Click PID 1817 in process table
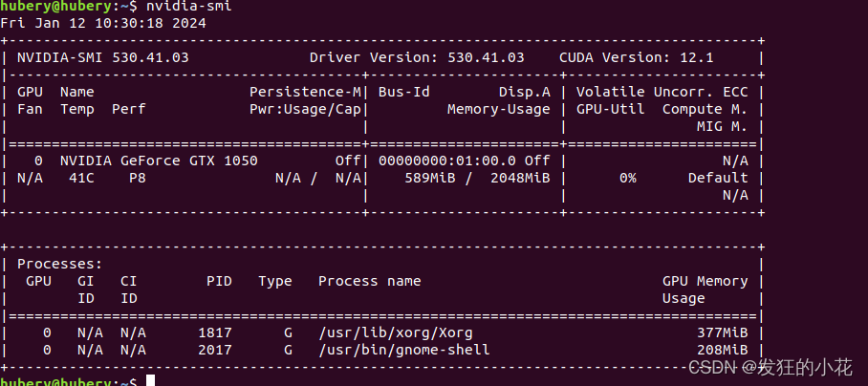 [215, 332]
